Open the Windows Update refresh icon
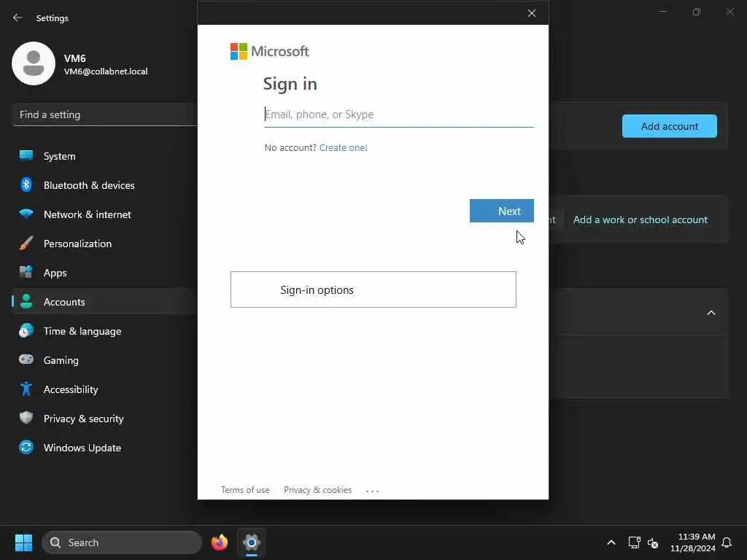The height and width of the screenshot is (560, 747). pos(26,447)
